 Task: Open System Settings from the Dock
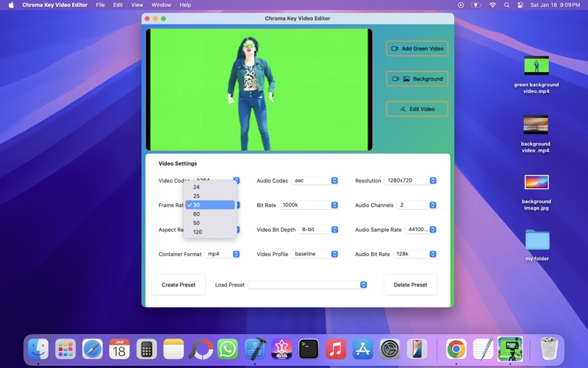tap(390, 349)
